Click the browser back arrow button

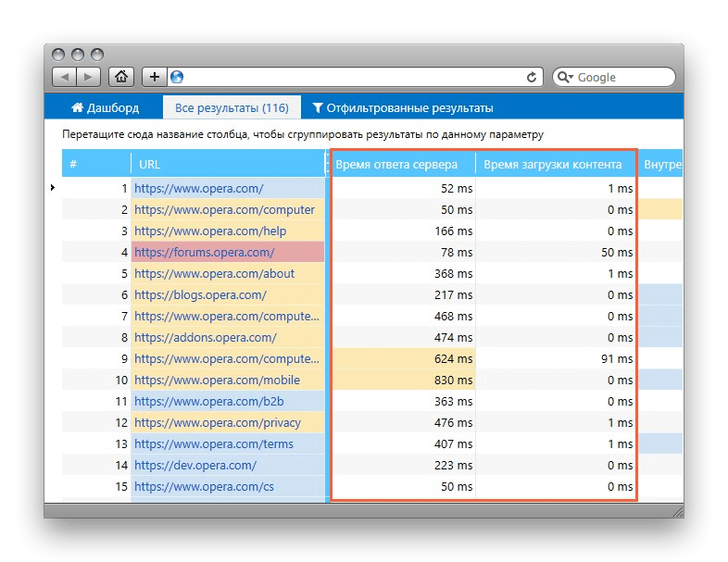[65, 77]
